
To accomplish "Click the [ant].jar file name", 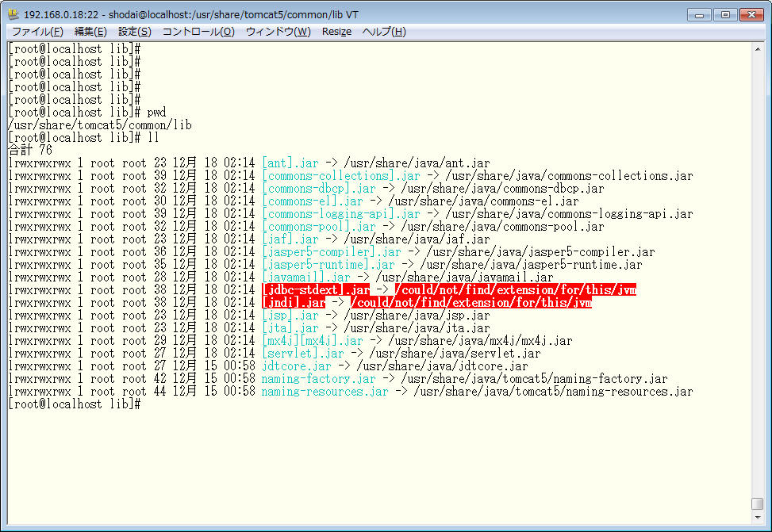I will [x=290, y=163].
